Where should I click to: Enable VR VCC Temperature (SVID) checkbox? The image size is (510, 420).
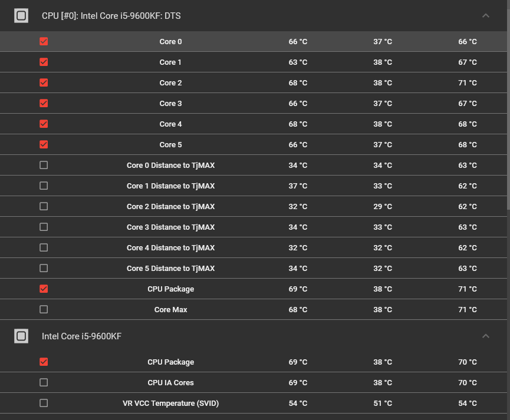44,404
